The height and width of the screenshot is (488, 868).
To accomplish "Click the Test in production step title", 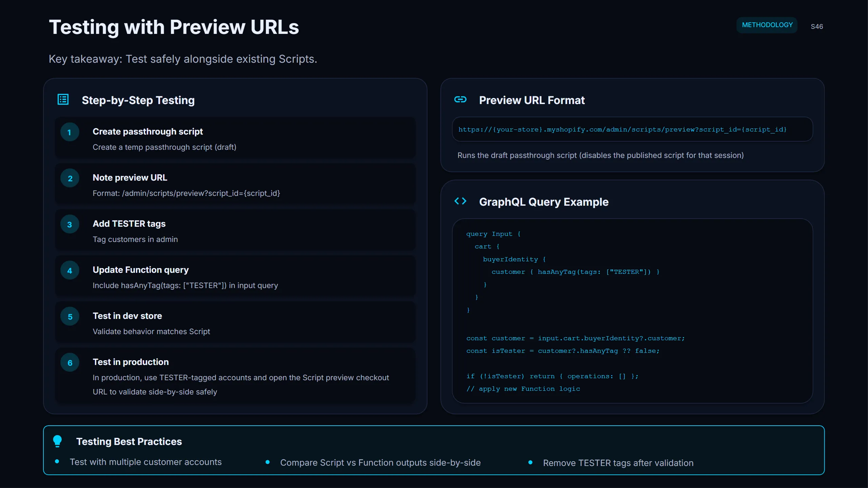I will click(x=131, y=362).
